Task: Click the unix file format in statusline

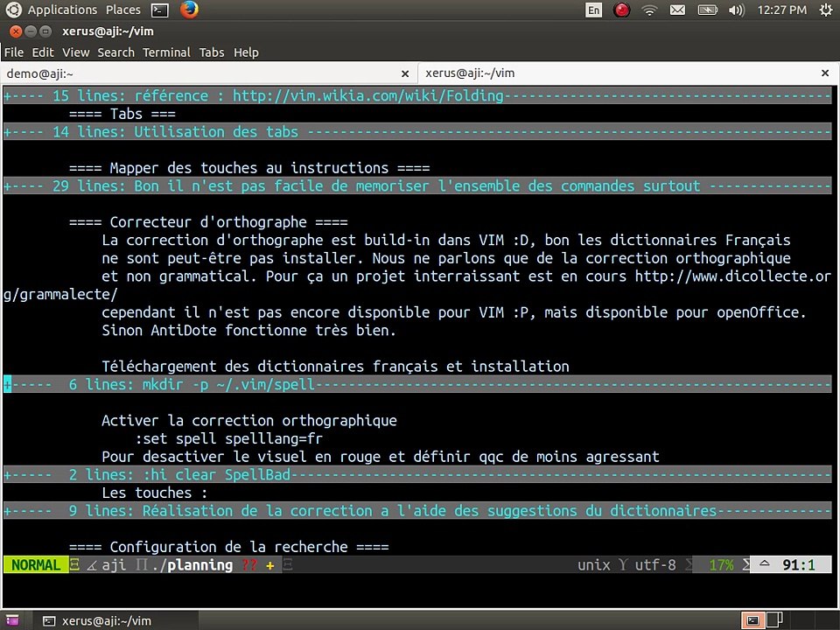Action: [x=593, y=565]
